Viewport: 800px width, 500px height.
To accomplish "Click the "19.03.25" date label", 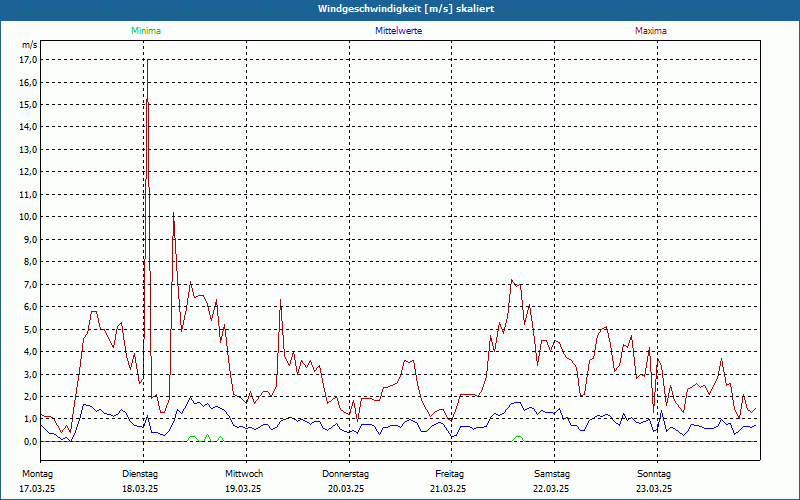I will pos(243,489).
